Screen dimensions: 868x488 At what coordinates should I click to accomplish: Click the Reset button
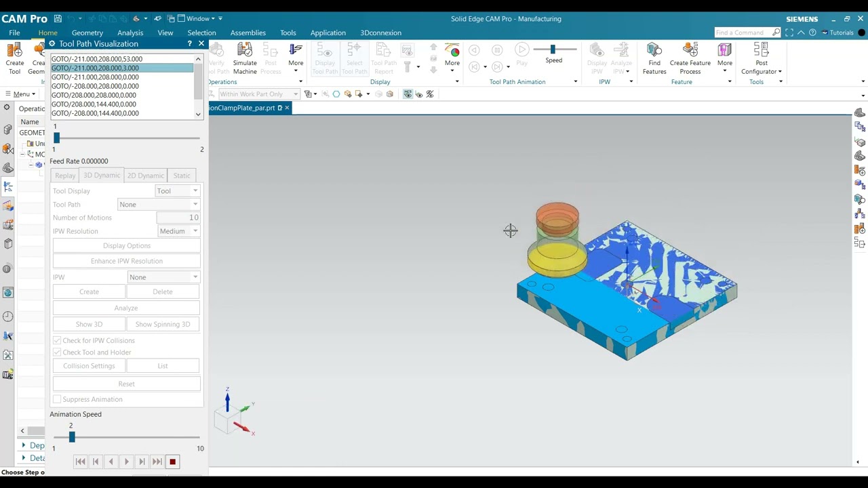tap(127, 384)
